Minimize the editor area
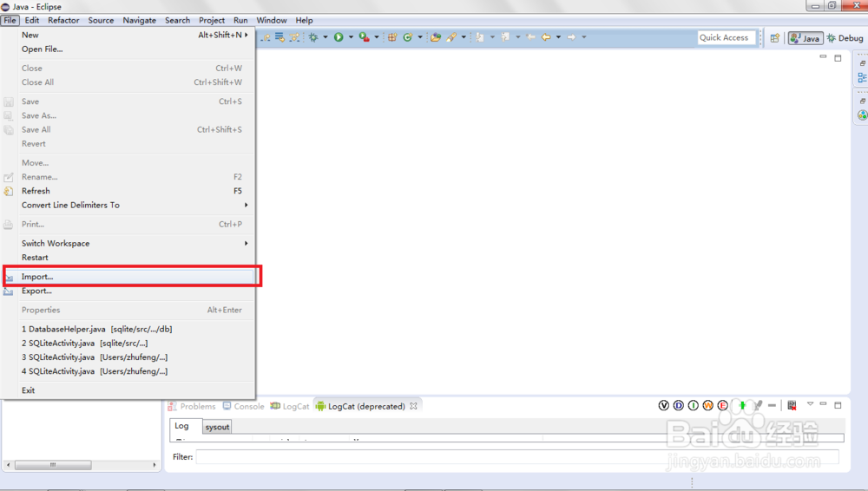This screenshot has height=491, width=868. point(823,57)
